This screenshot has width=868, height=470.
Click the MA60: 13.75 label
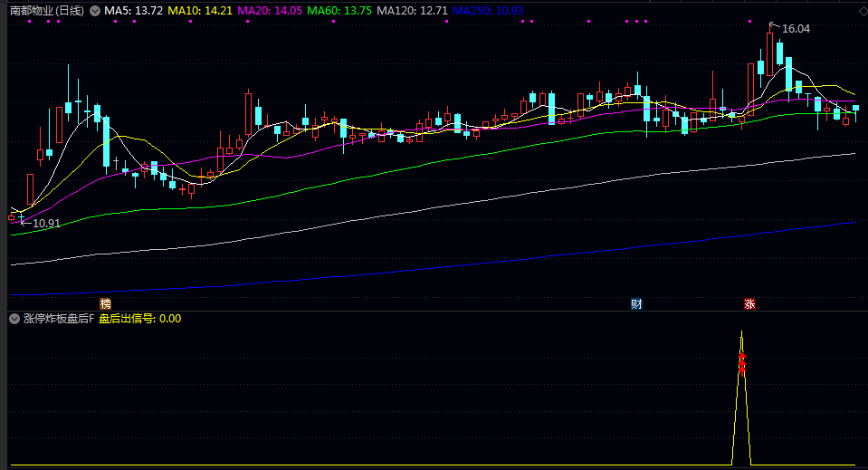[339, 11]
